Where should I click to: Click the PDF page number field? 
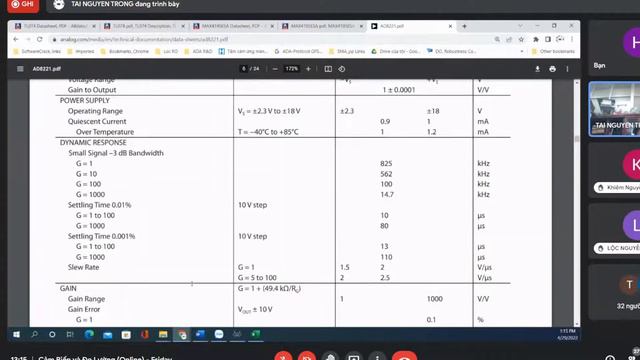point(244,69)
